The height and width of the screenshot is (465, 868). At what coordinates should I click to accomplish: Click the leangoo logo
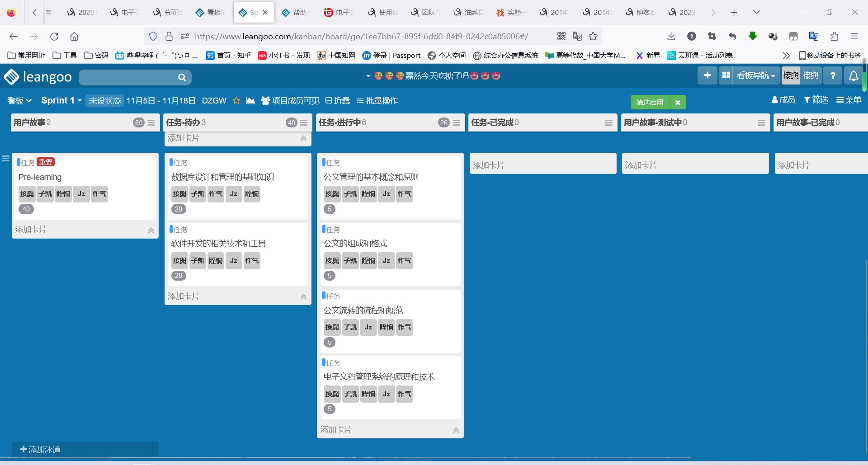click(38, 77)
